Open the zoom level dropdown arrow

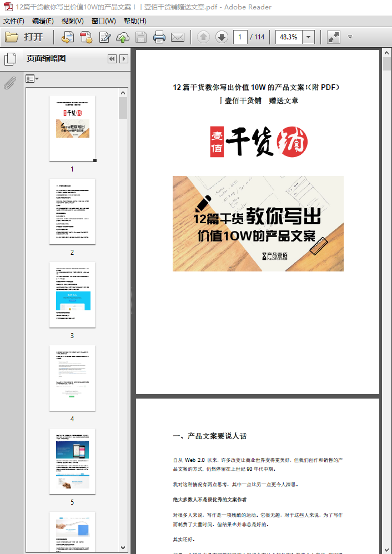tap(309, 37)
